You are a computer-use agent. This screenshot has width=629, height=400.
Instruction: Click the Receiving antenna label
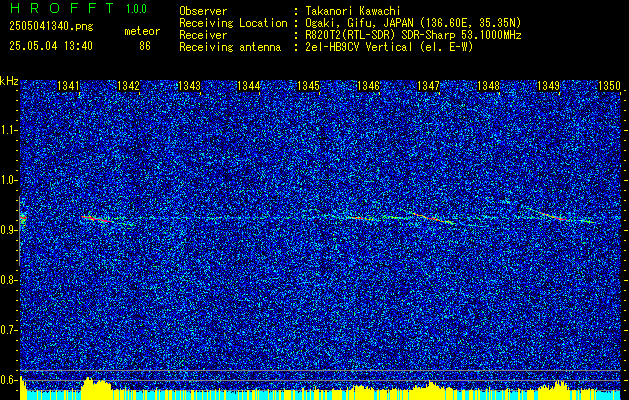(230, 47)
